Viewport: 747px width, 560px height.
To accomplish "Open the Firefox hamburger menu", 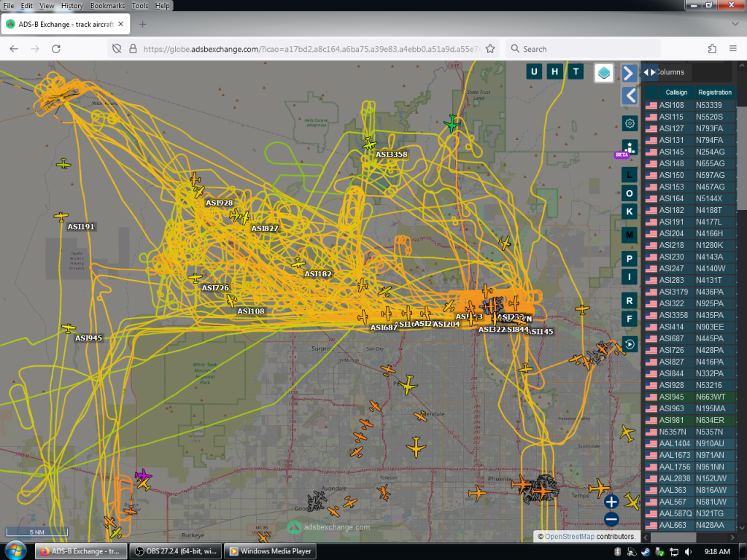I will [x=733, y=49].
